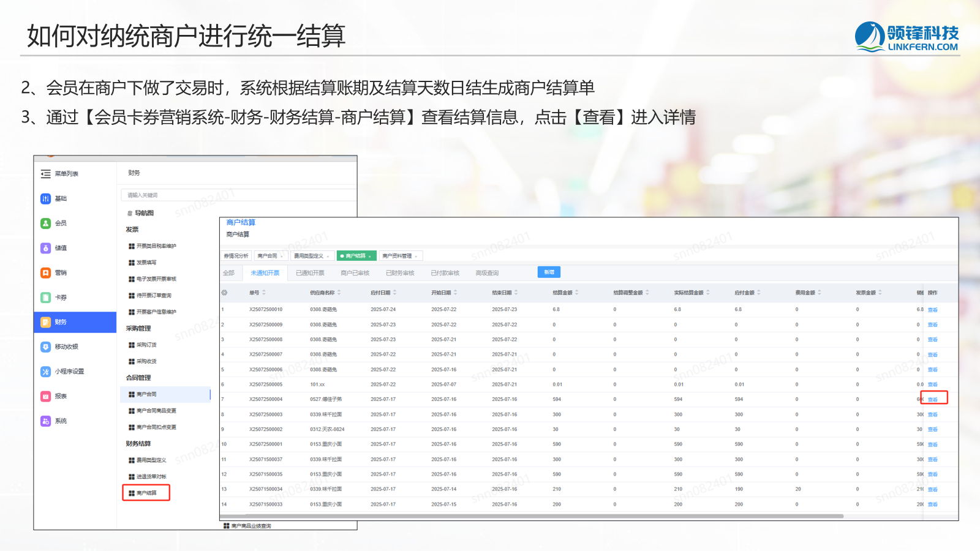Open 小程序设置 sidebar icon
The image size is (980, 551).
tap(46, 372)
